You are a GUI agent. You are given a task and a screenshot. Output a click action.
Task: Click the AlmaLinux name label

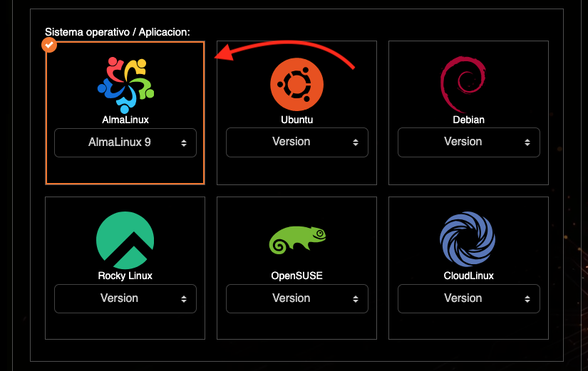pos(125,120)
